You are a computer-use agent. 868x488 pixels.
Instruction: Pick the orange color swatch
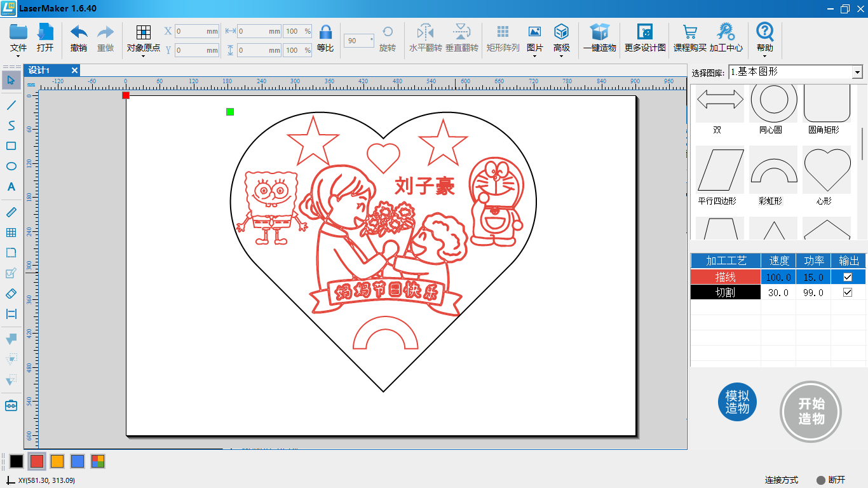coord(57,461)
